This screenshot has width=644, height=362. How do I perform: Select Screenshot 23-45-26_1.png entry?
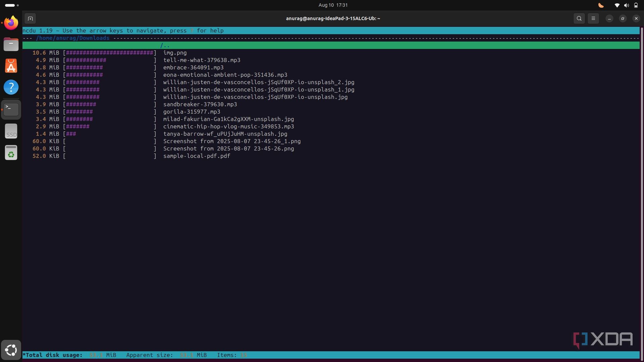click(x=232, y=141)
